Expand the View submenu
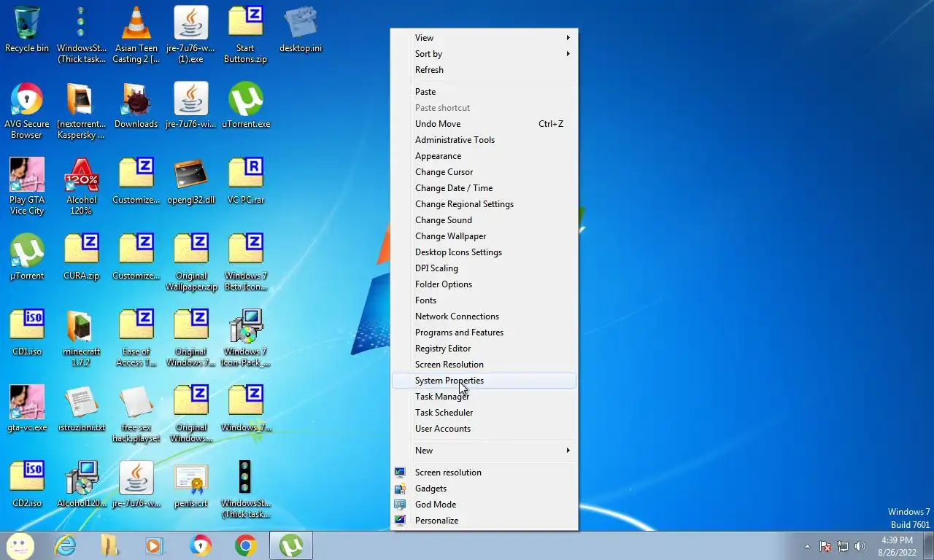Viewport: 934px width, 560px height. 485,38
